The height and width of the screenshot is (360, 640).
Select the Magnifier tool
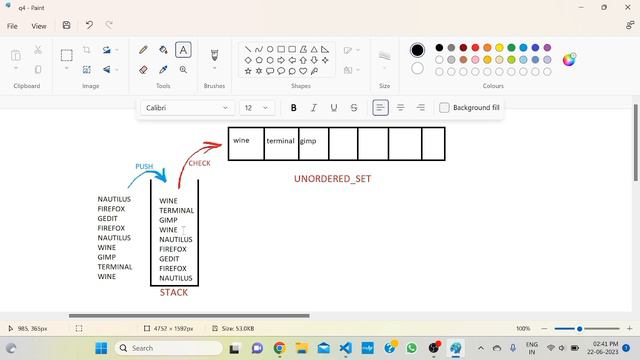[183, 70]
